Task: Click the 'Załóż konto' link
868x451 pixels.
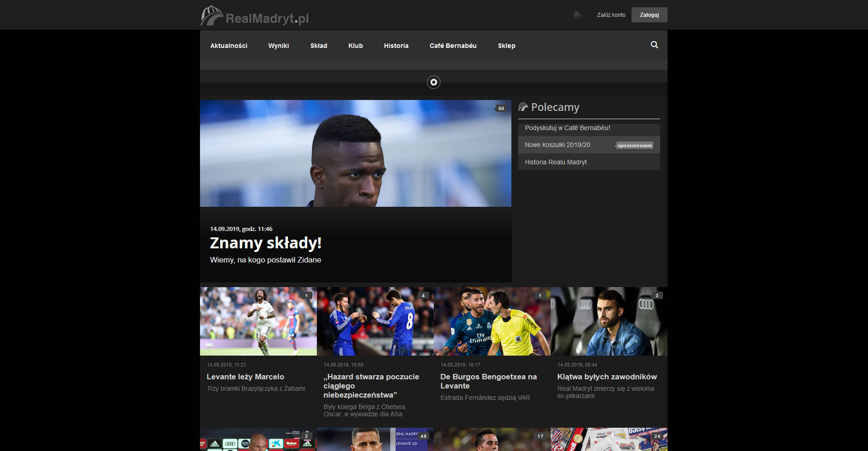Action: (611, 15)
